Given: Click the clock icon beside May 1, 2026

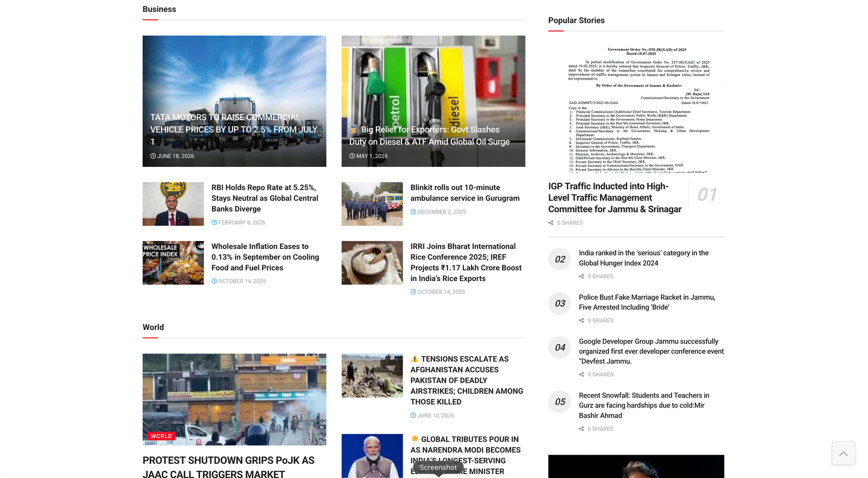Looking at the screenshot, I should click(352, 156).
